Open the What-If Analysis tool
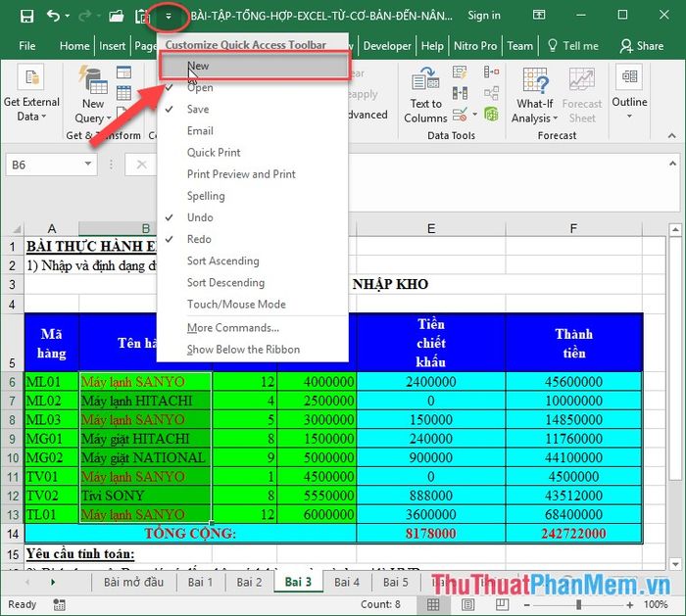Image resolution: width=686 pixels, height=616 pixels. pos(535,96)
